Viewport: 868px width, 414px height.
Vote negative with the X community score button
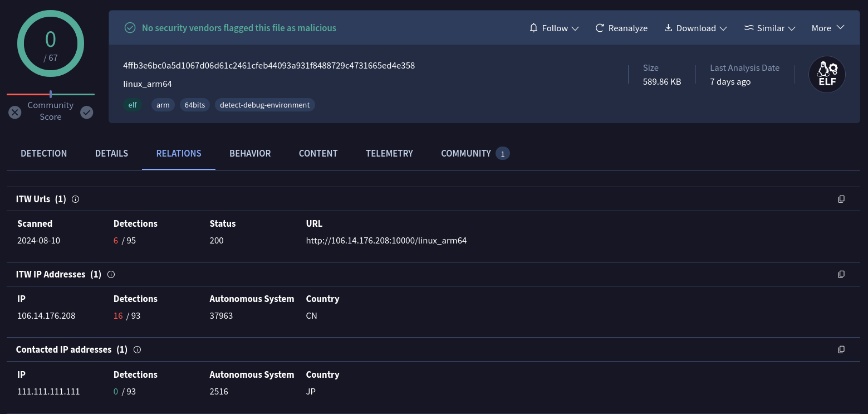(15, 113)
